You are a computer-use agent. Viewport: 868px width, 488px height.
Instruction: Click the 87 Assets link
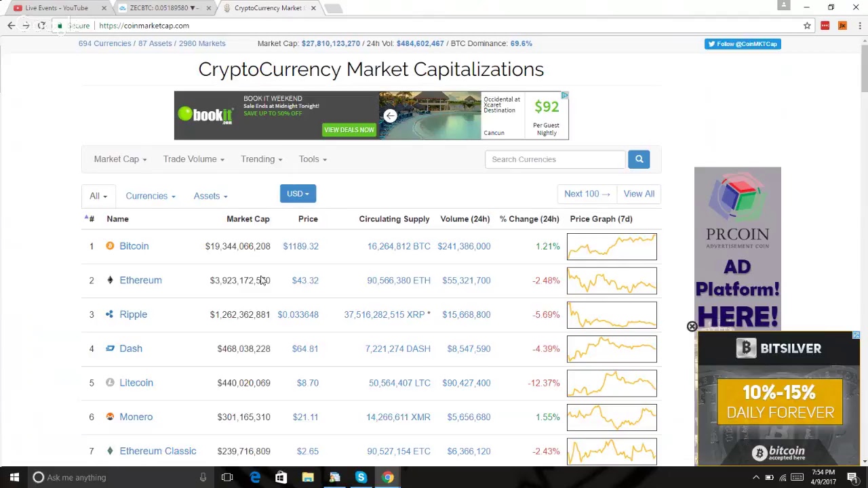[155, 43]
